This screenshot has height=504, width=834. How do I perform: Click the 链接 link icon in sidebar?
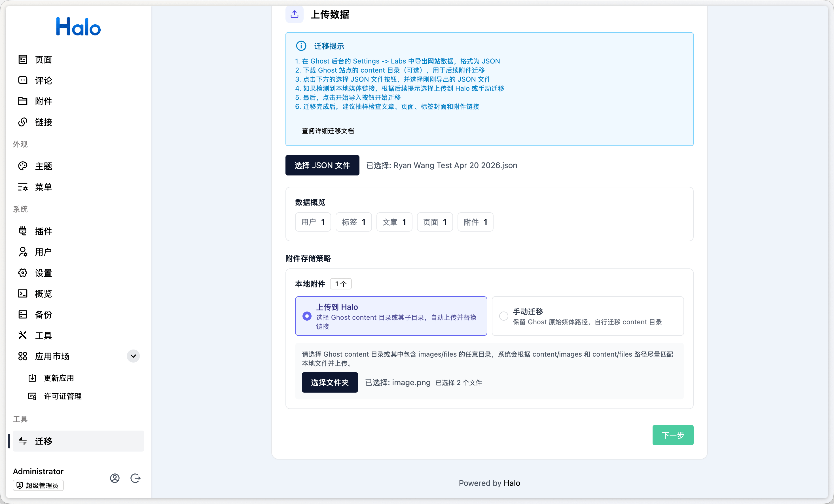[23, 122]
